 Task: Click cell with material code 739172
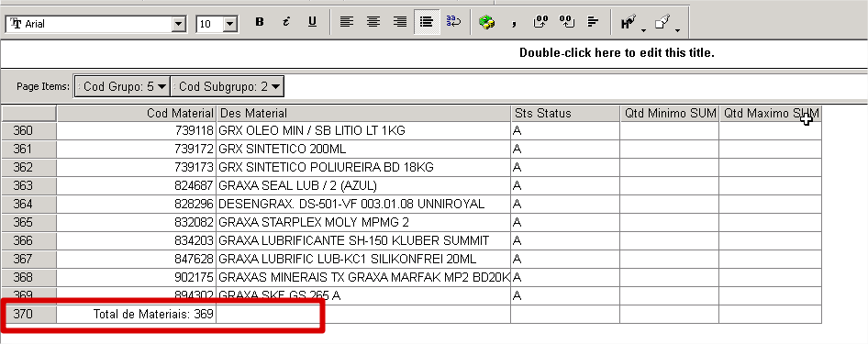136,149
